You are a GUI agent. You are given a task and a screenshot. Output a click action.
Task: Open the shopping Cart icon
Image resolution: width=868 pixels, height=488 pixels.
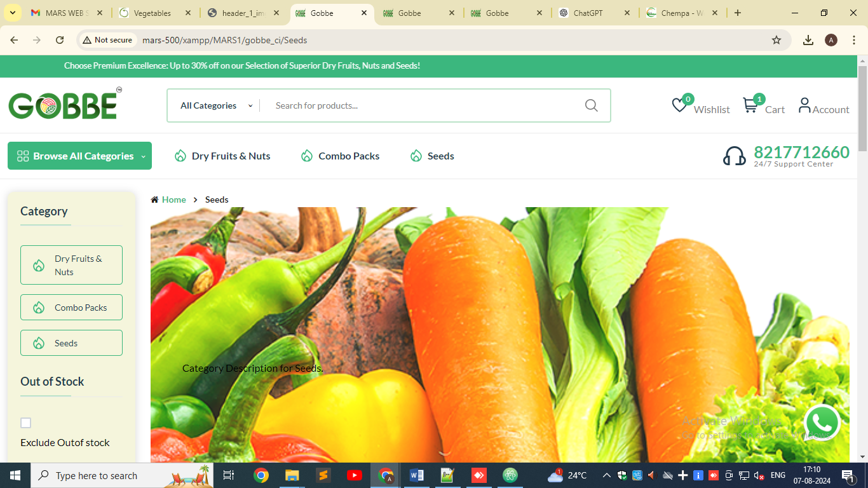tap(750, 105)
